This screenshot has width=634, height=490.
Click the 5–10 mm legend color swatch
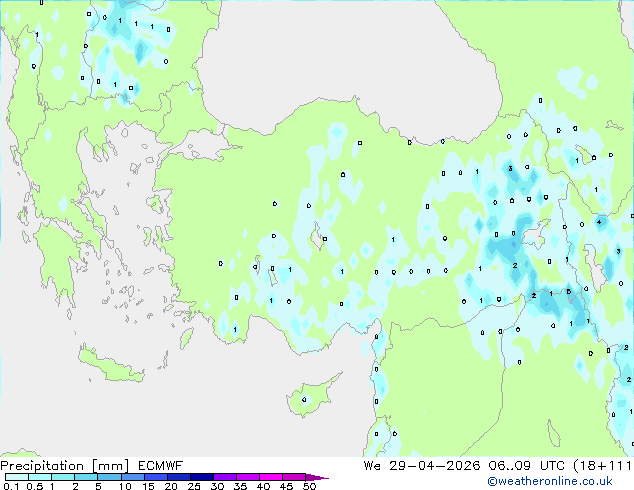109,477
